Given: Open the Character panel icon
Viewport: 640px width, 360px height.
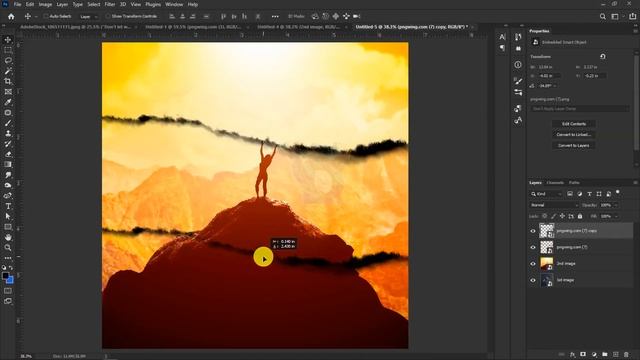Looking at the screenshot, I should [x=502, y=37].
